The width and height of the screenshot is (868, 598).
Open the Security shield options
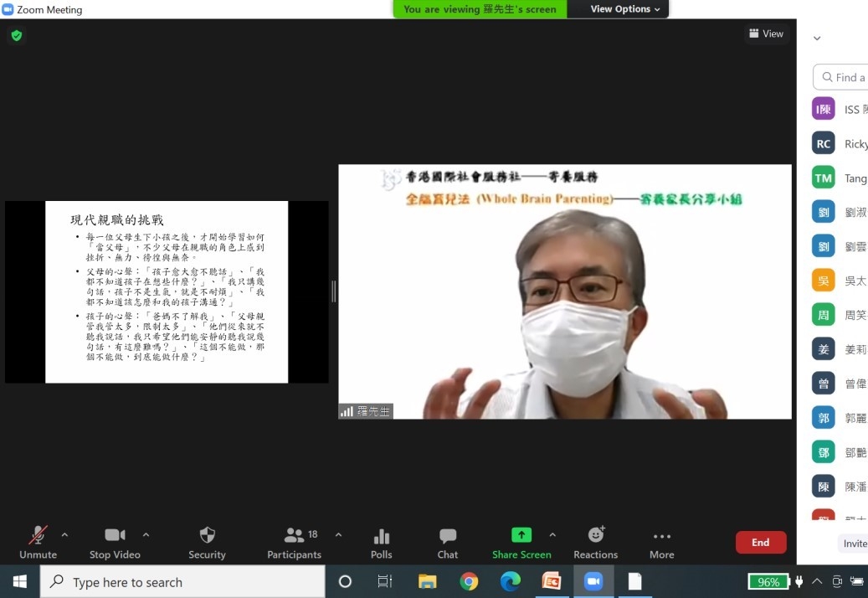pyautogui.click(x=207, y=536)
